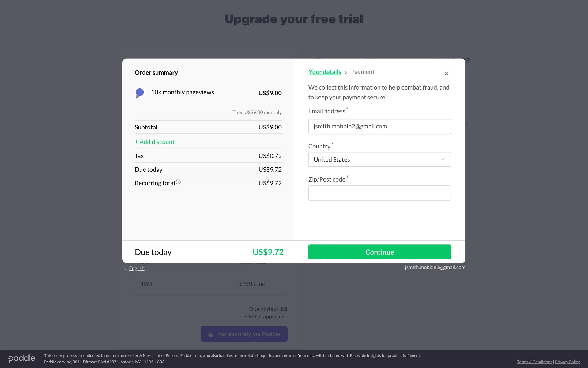588x368 pixels.
Task: Click the Recurring total info icon
Action: (x=178, y=182)
